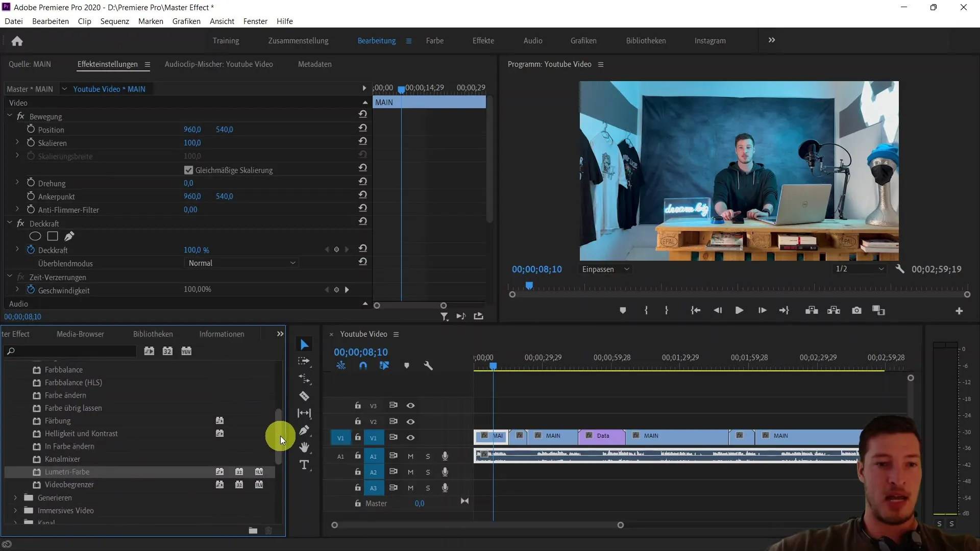Image resolution: width=980 pixels, height=551 pixels.
Task: Solo audio track A2
Action: point(428,472)
